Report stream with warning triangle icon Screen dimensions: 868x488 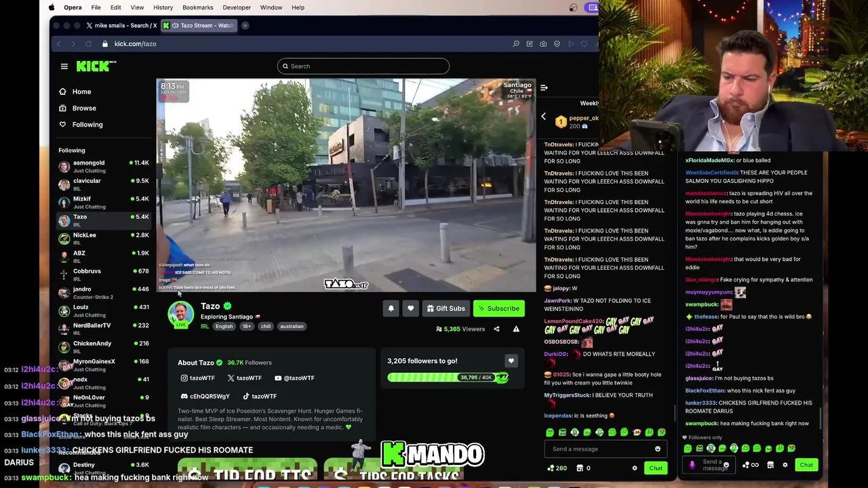pos(516,329)
